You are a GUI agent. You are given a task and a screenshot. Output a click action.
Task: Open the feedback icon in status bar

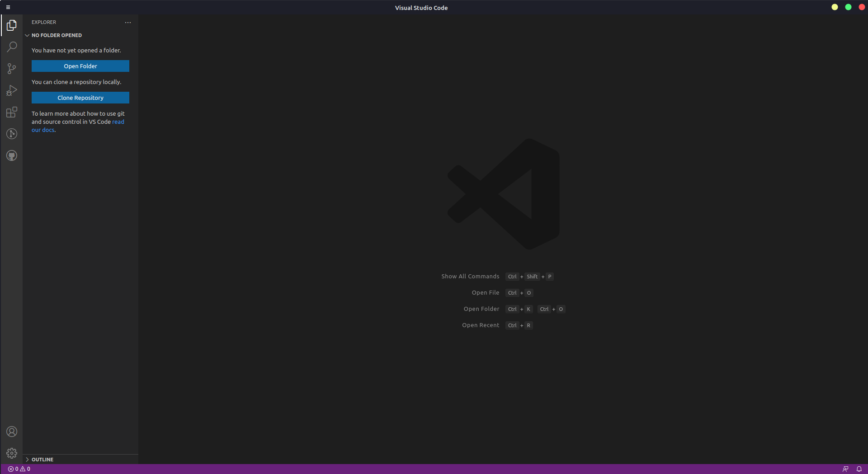[x=845, y=469]
